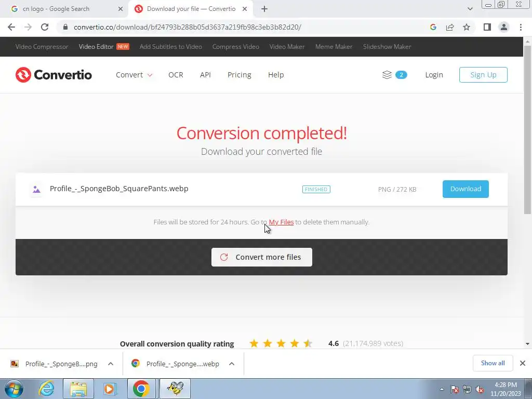Click the back navigation arrow
Screen dimensions: 532x399
click(x=11, y=27)
